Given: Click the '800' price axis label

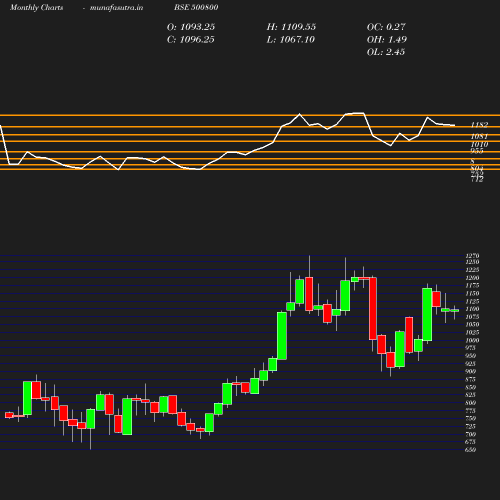Looking at the screenshot, I should [471, 403].
